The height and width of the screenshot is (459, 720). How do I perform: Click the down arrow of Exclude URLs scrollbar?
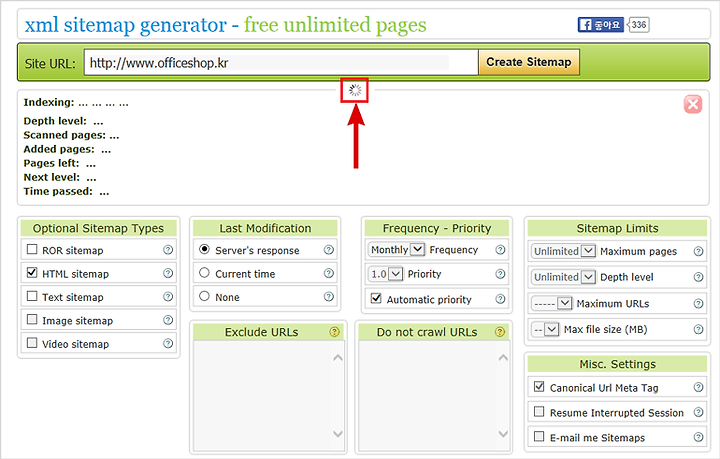pos(338,434)
